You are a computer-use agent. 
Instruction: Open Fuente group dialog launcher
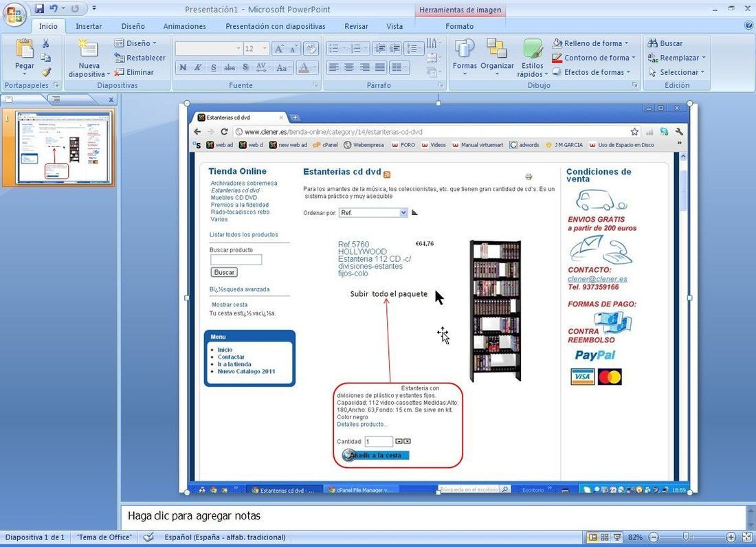coord(316,85)
